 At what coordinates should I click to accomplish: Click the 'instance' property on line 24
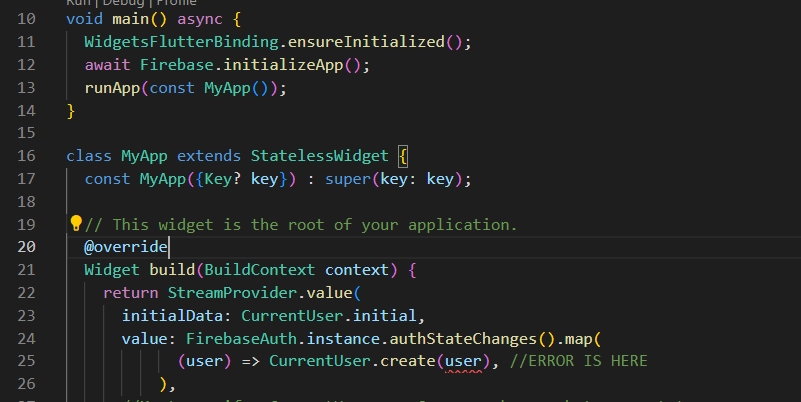tap(343, 339)
